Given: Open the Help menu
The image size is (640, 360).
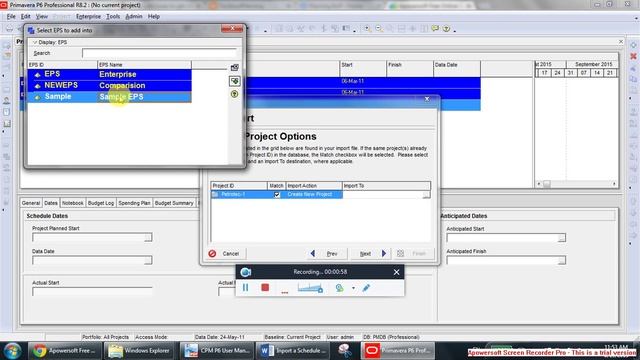Looking at the screenshot, I should coord(153,16).
